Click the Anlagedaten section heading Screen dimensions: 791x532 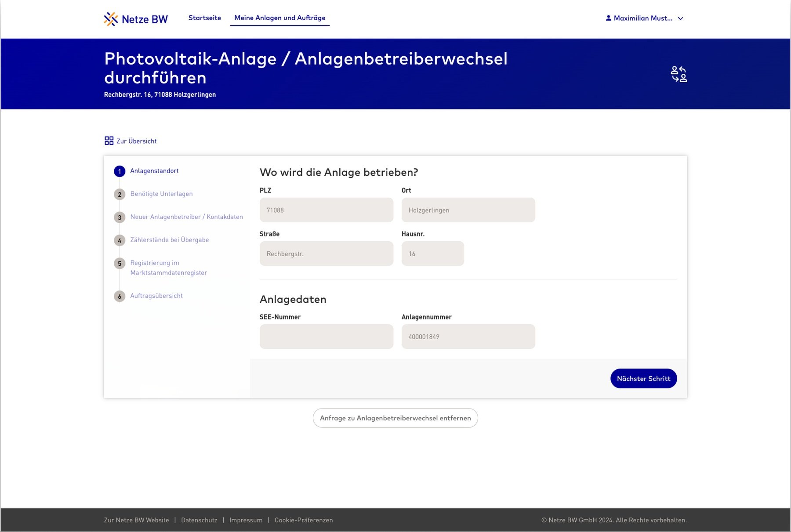293,299
